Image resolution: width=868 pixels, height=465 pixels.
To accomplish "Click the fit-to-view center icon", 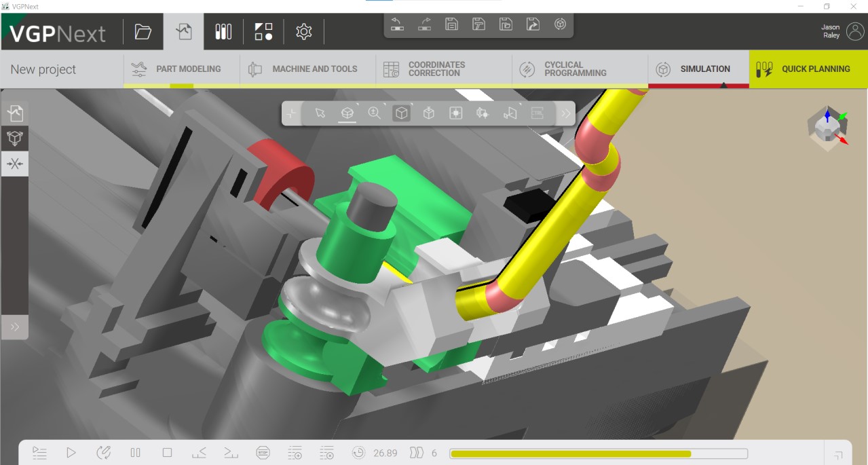I will 456,113.
